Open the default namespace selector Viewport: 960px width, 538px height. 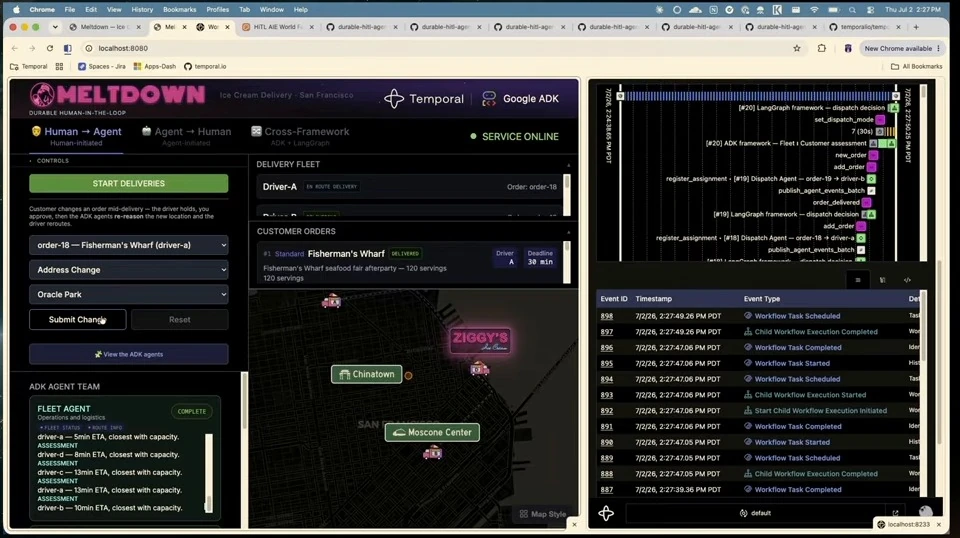pyautogui.click(x=755, y=513)
